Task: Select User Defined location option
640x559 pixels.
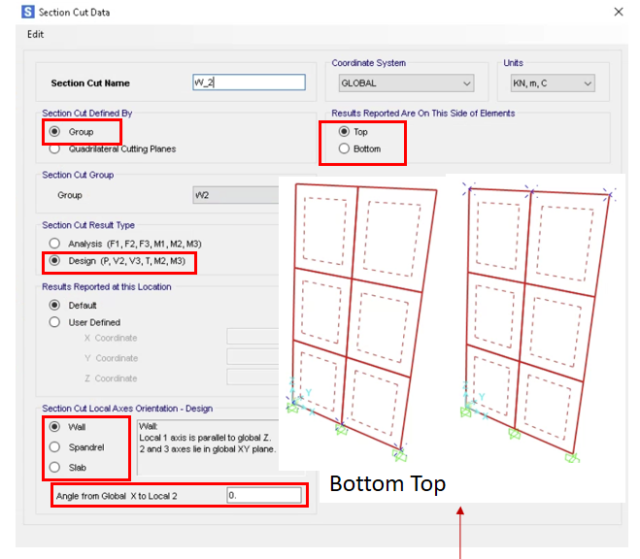Action: (54, 322)
